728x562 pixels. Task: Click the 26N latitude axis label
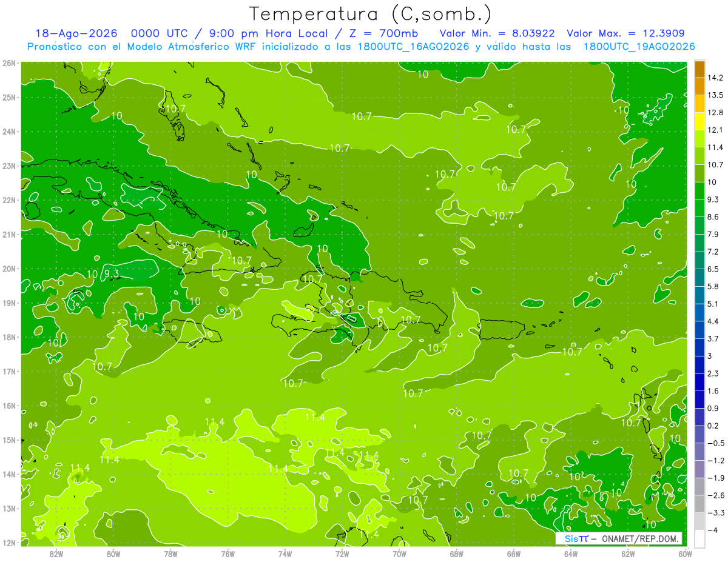[x=10, y=62]
